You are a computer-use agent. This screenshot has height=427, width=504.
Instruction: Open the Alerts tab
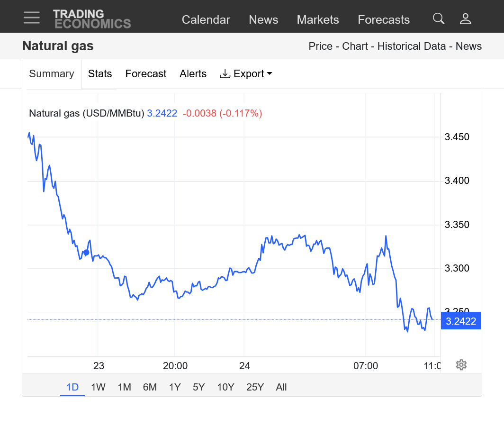pyautogui.click(x=193, y=74)
